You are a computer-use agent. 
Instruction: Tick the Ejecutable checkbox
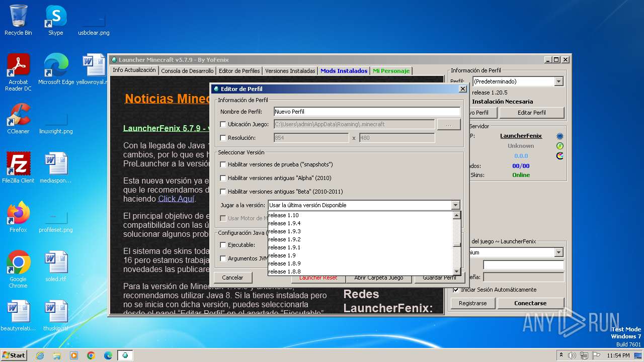[x=223, y=245]
